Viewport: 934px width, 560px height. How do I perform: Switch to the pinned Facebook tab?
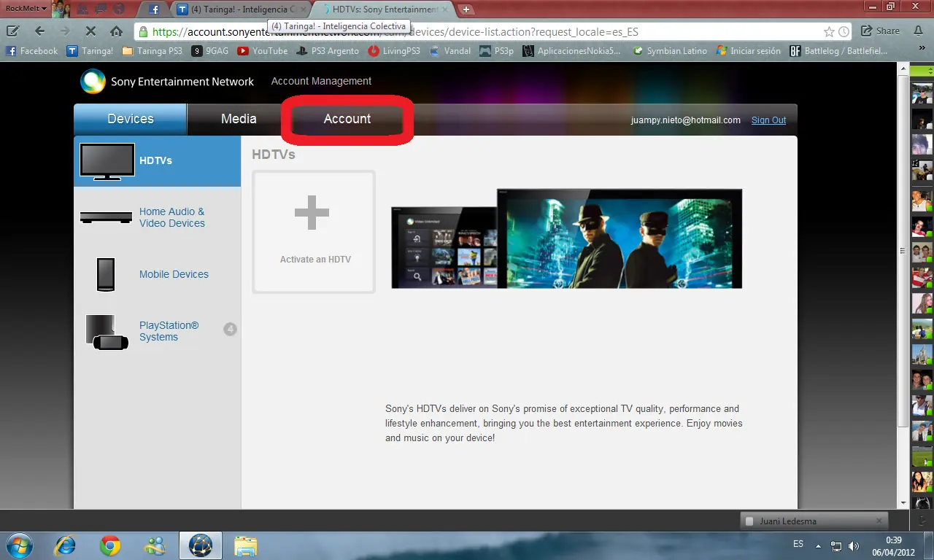click(x=154, y=9)
